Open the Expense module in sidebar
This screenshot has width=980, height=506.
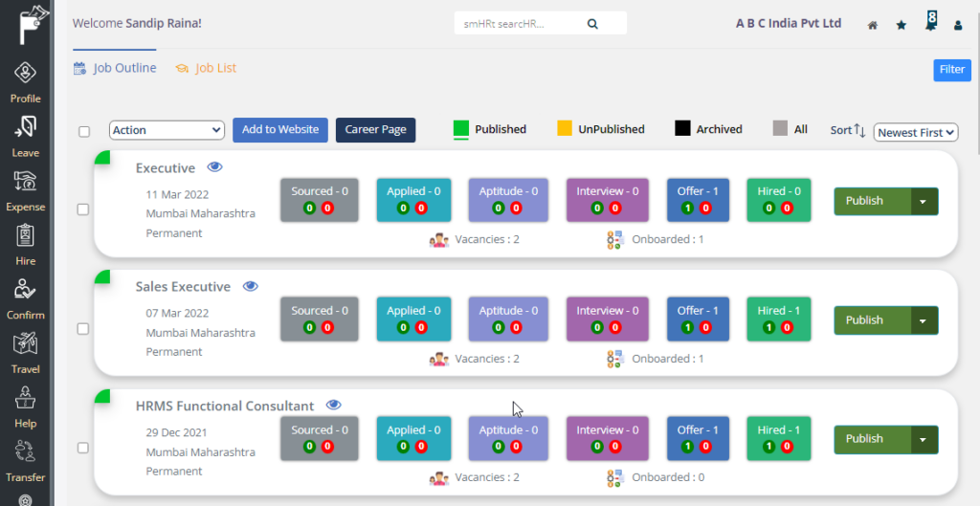[25, 190]
